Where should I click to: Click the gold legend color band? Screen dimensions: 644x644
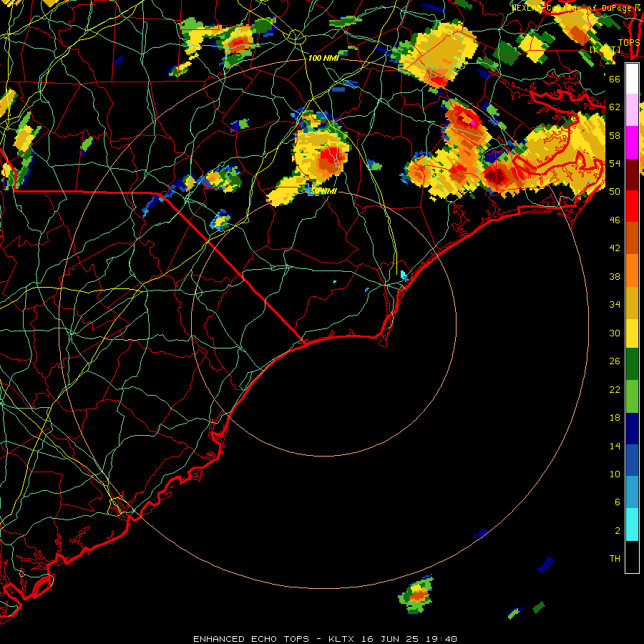tap(632, 302)
